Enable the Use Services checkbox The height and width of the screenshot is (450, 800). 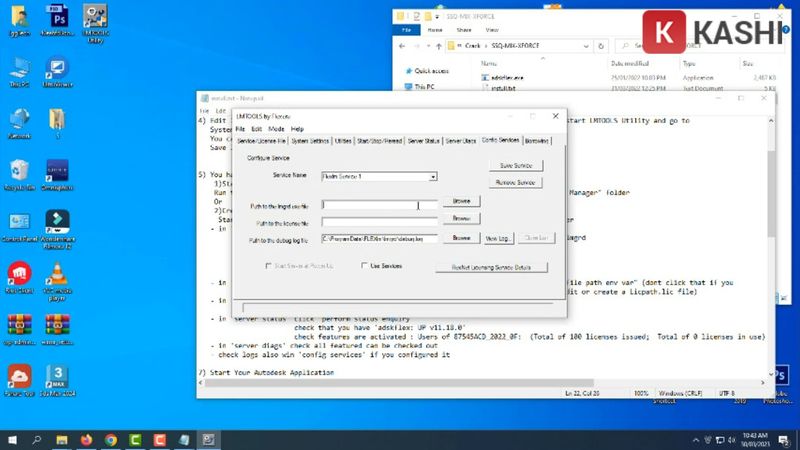pos(364,266)
